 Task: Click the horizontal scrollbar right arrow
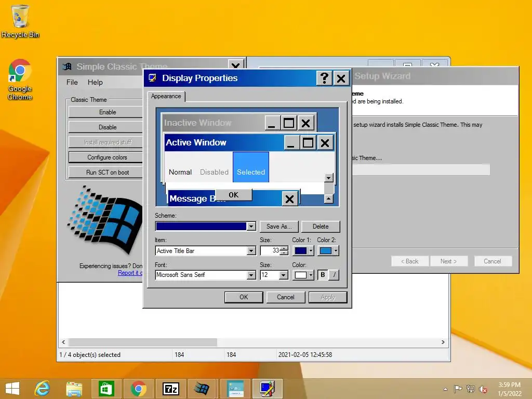(x=443, y=342)
